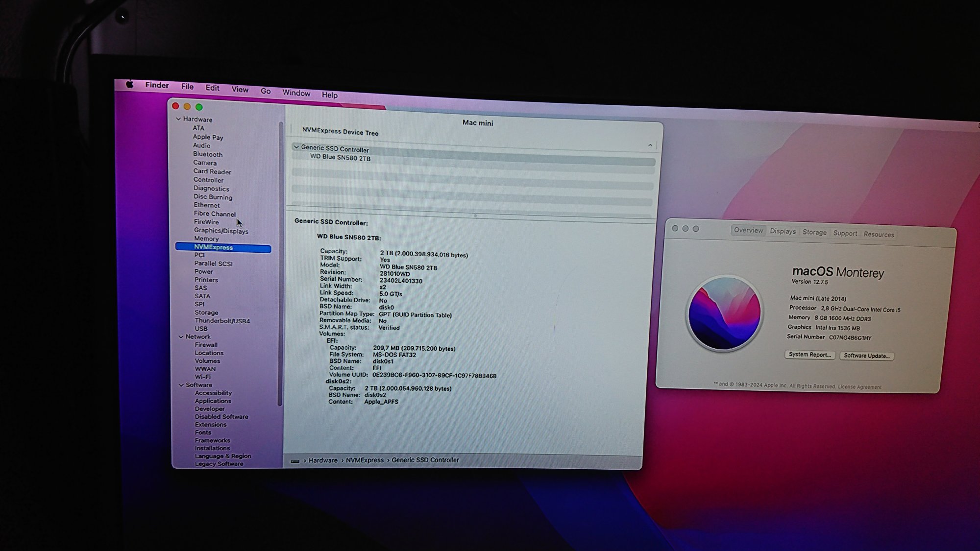Collapse Generic SSD Controller tree node
The width and height of the screenshot is (980, 551).
point(296,147)
